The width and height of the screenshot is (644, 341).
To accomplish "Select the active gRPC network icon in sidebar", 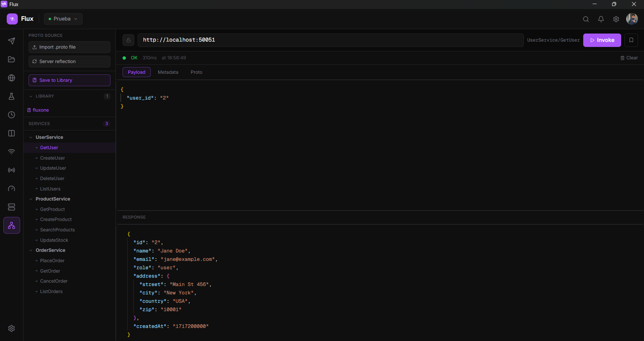I will (12, 225).
